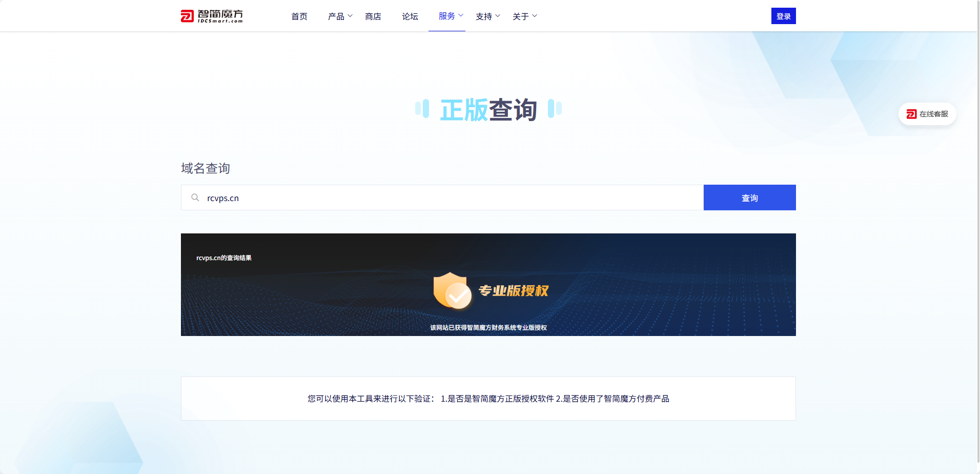
Task: Click the cube icon inside the chat button
Action: pyautogui.click(x=911, y=114)
